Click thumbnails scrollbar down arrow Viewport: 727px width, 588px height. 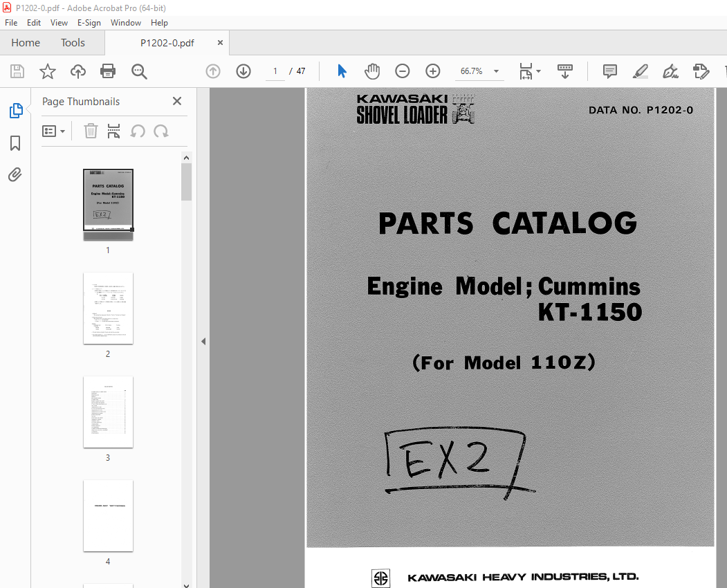click(x=186, y=585)
